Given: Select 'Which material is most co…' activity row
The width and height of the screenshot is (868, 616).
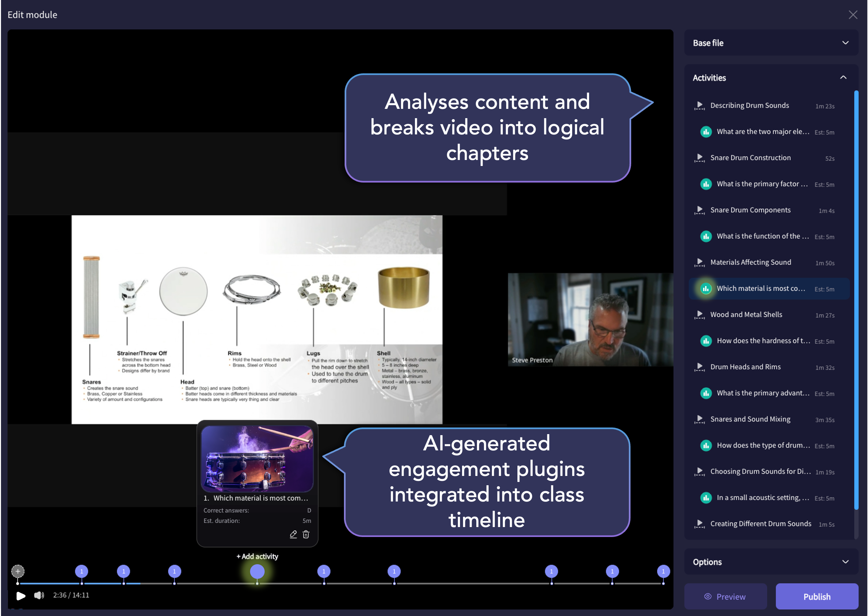Looking at the screenshot, I should point(769,289).
